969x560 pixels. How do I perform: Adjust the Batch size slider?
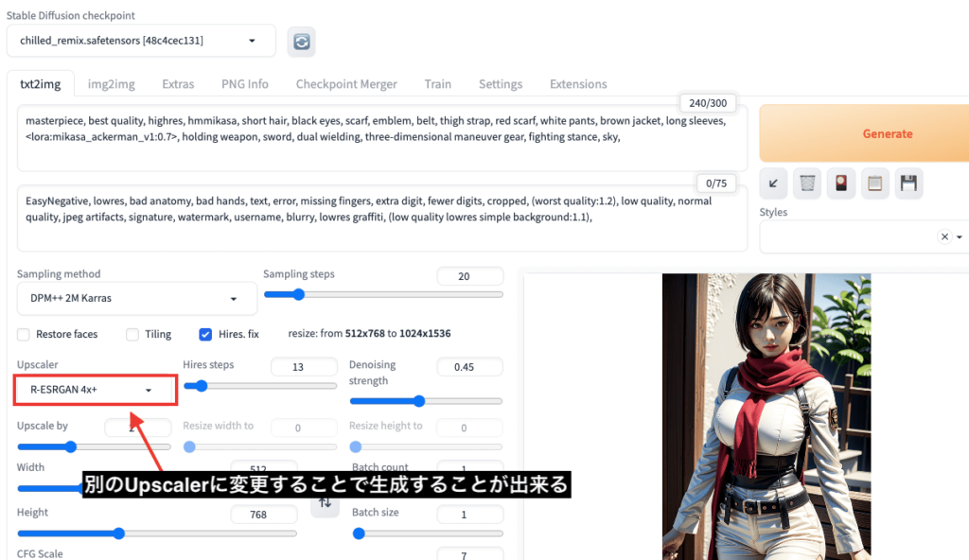(428, 534)
